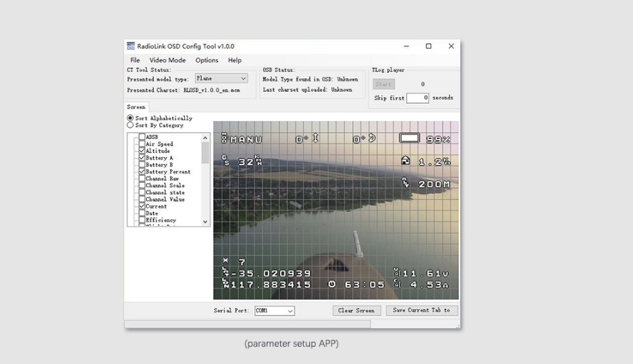Click the Save Current Tab to button

(x=421, y=311)
